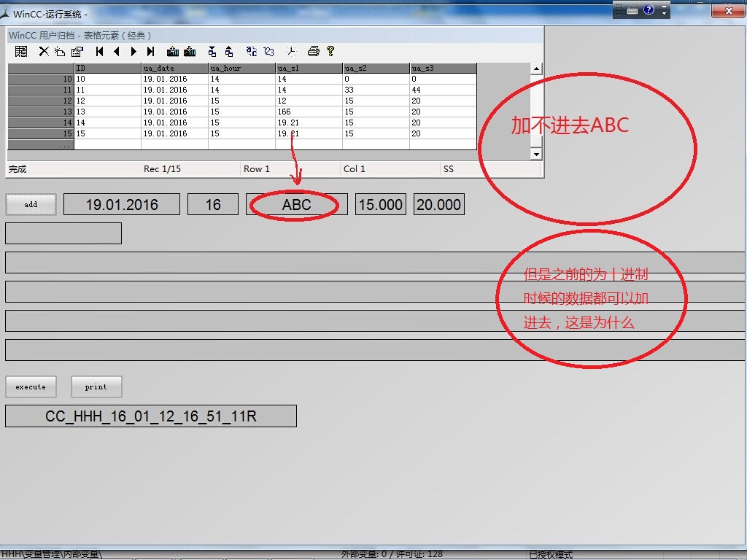Click the field showing 15.000
Viewport: 747px width, 560px height.
(x=381, y=204)
